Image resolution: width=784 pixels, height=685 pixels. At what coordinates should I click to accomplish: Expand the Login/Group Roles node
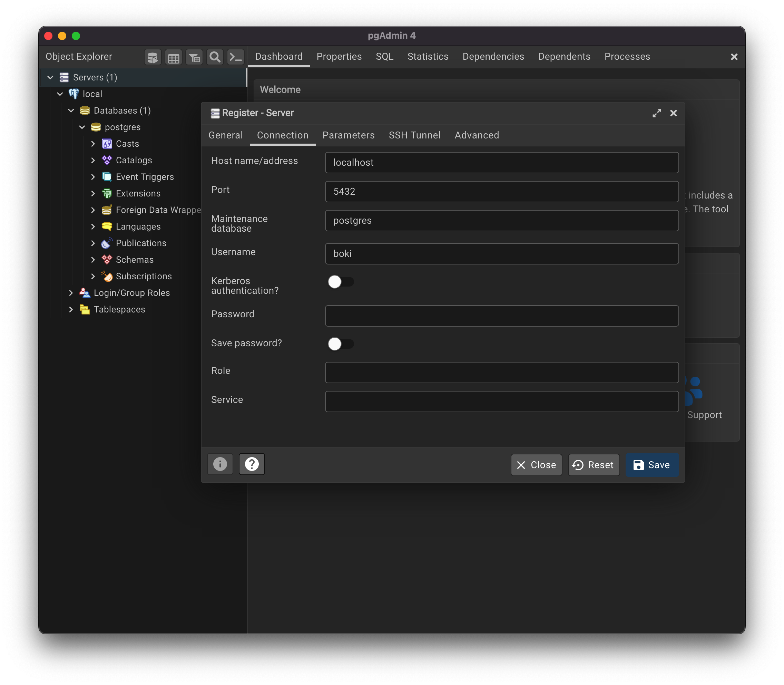71,293
